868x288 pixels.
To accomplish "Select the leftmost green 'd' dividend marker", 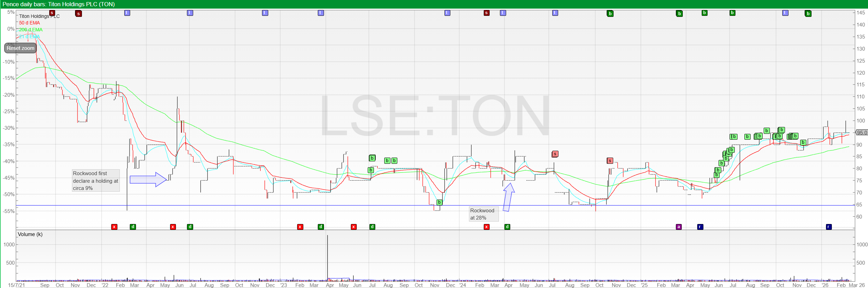I will click(133, 227).
